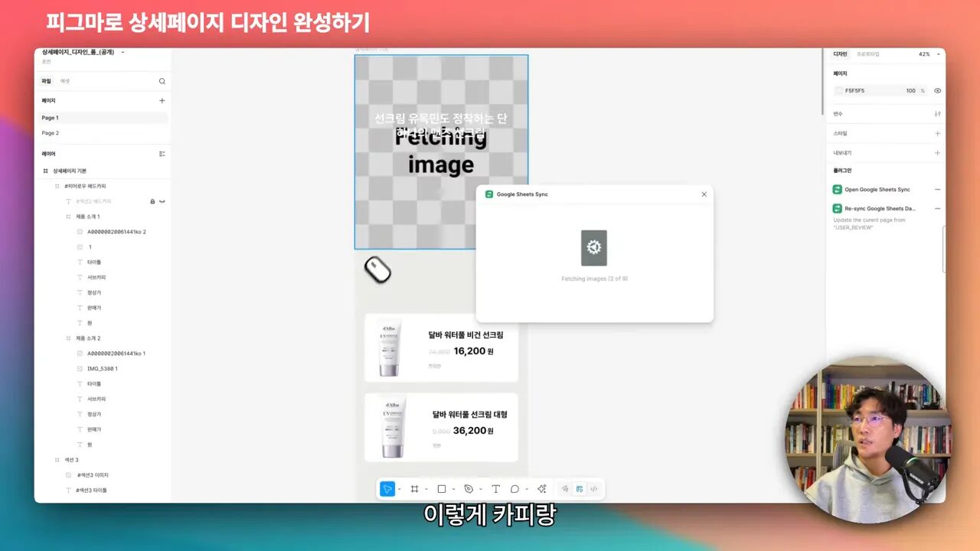Click the F5F5F5 page color swatch
This screenshot has height=551, width=980.
(839, 90)
